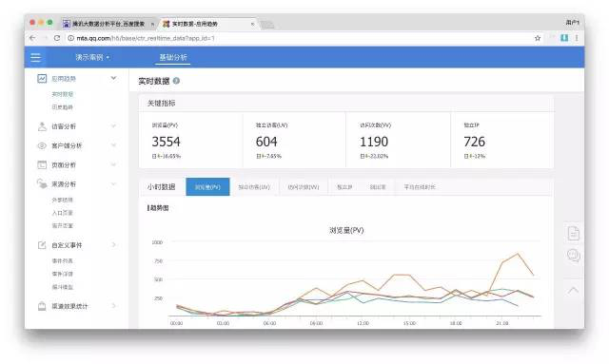Expand the 渠道效果统计 section arrow

[114, 306]
